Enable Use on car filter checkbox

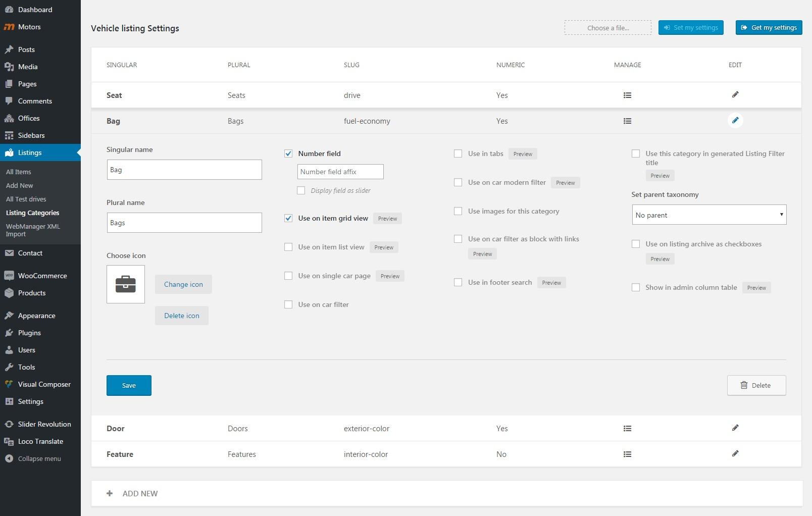(x=288, y=304)
